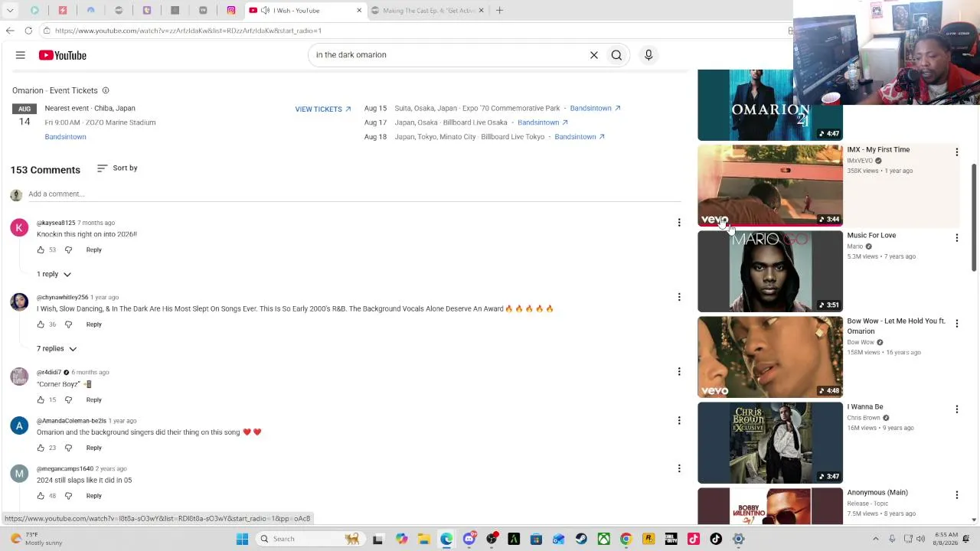Launch Rockstar Games from the taskbar
980x551 pixels.
coord(648,539)
